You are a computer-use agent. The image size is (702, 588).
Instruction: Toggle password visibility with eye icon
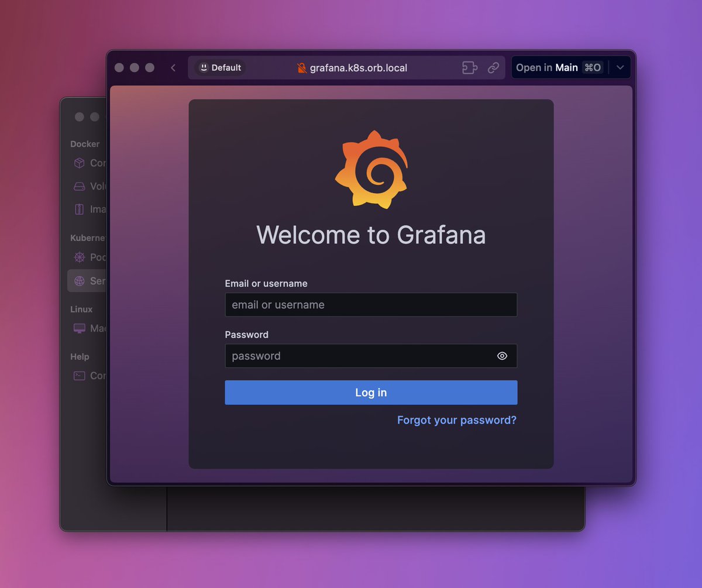click(502, 356)
